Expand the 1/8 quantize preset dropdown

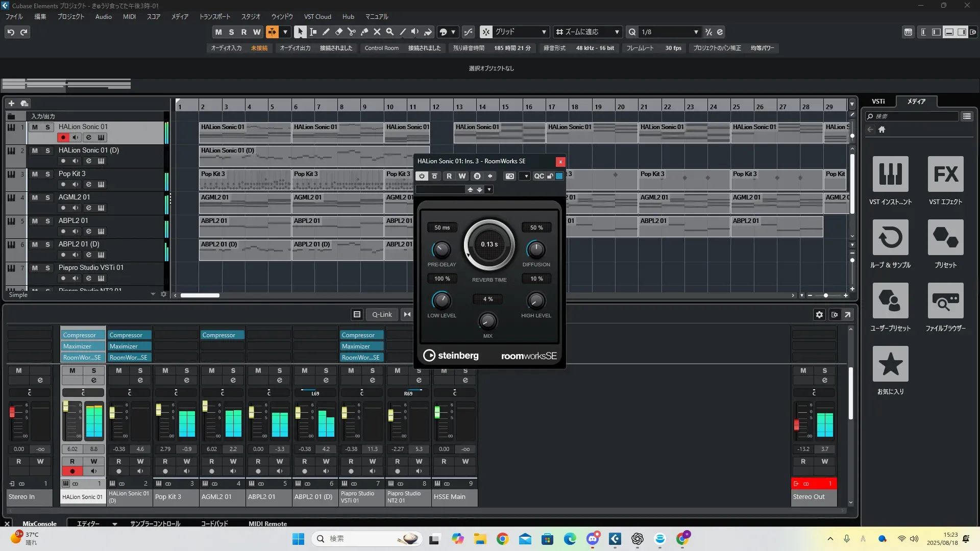pyautogui.click(x=696, y=32)
